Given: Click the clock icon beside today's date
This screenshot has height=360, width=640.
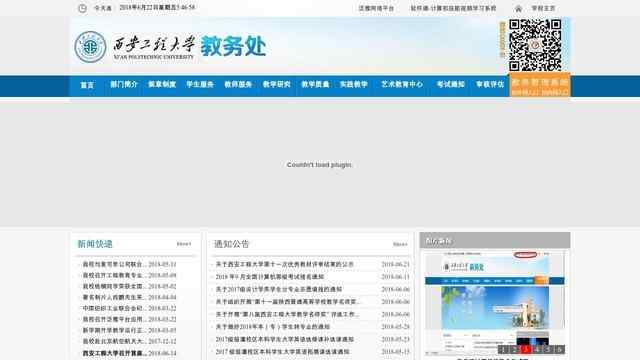Looking at the screenshot, I should pyautogui.click(x=82, y=8).
